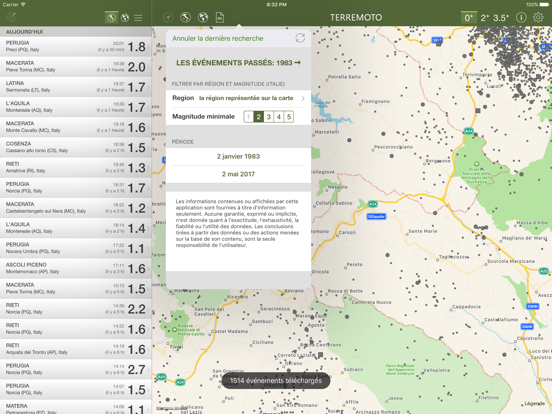Select the 2+ magnitude filter
This screenshot has height=414, width=552.
pyautogui.click(x=484, y=18)
